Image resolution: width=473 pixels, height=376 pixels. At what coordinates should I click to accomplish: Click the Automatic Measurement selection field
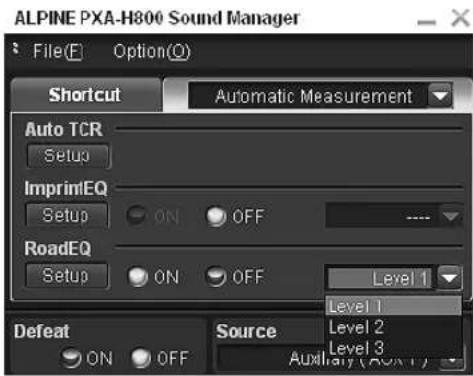click(308, 96)
